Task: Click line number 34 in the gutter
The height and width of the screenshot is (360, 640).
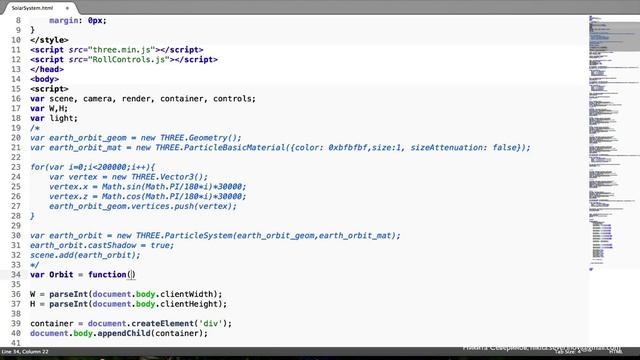Action: click(16, 275)
